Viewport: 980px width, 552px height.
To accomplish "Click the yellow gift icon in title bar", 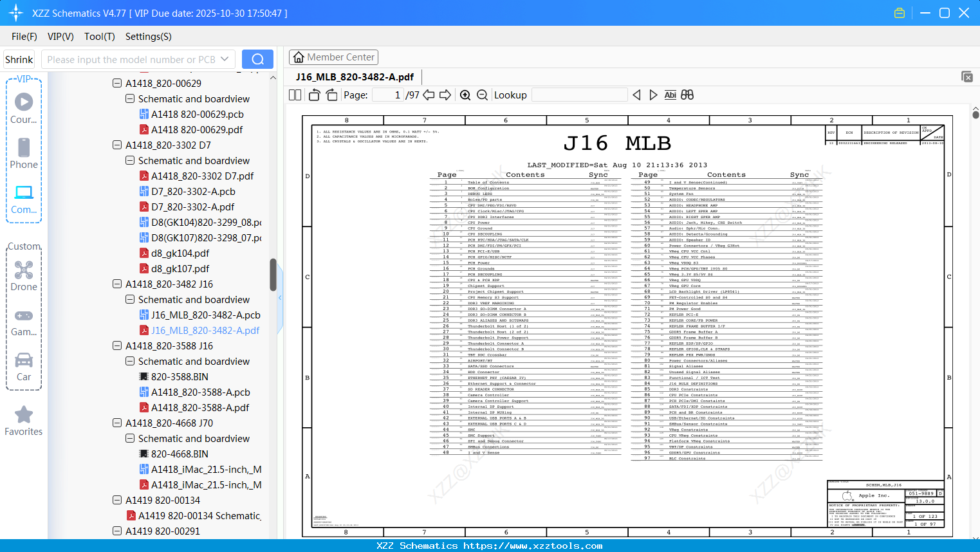I will coord(900,13).
